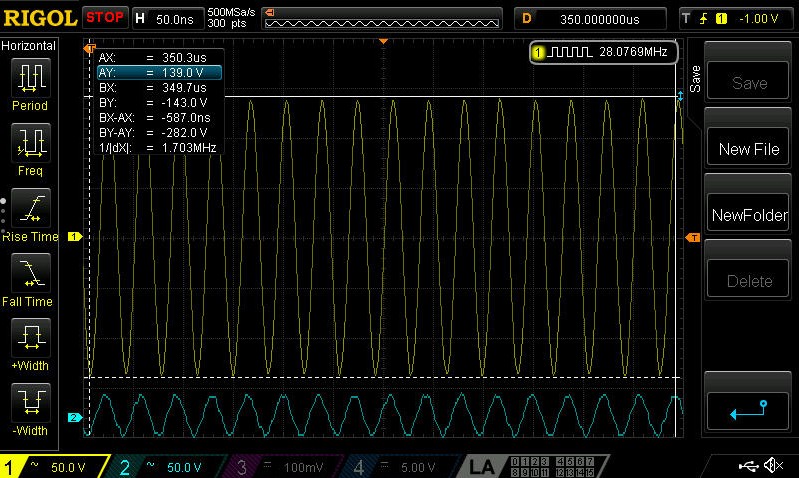Click the waveform memory overview bar
Screen dimensions: 799x478
pos(382,18)
